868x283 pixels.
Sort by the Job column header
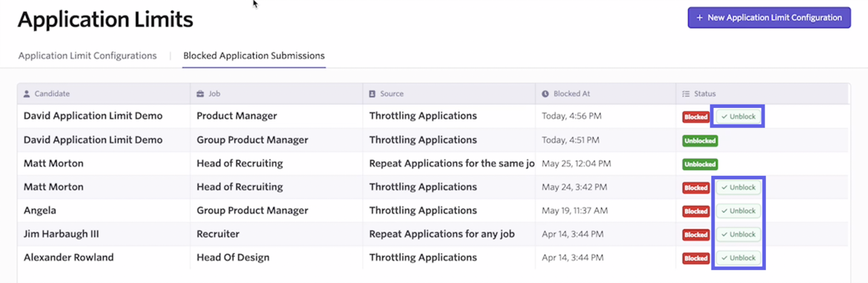(x=276, y=94)
